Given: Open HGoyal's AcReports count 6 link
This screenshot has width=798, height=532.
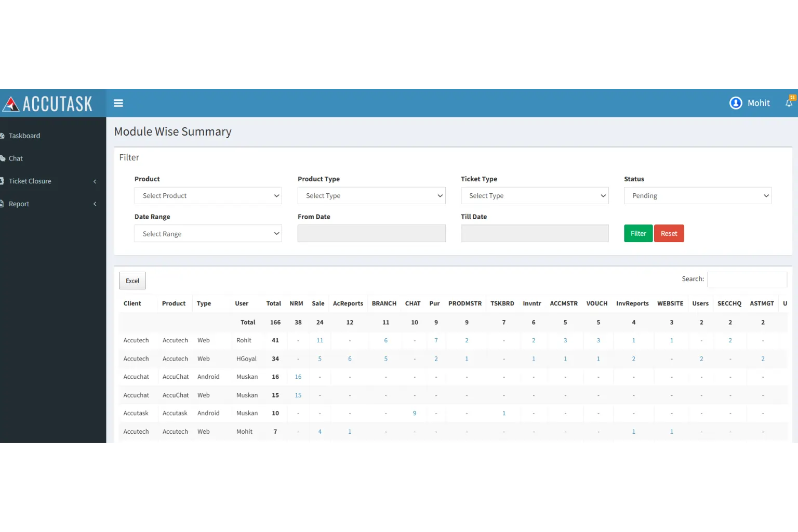Looking at the screenshot, I should pos(350,358).
